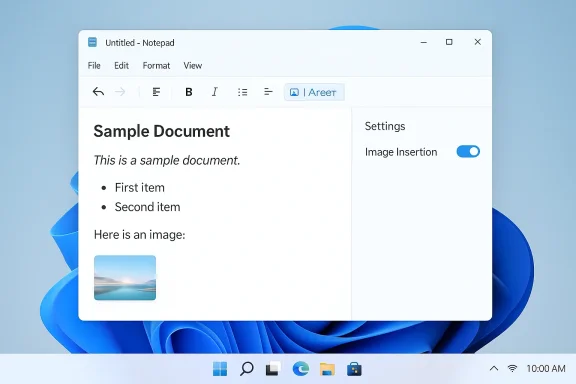
Task: Open the Windows Start menu
Action: pos(220,369)
